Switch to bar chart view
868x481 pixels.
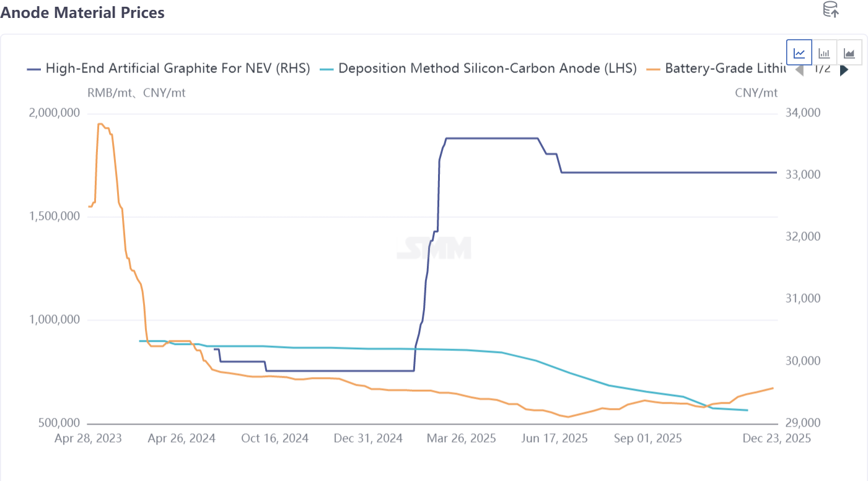coord(824,53)
